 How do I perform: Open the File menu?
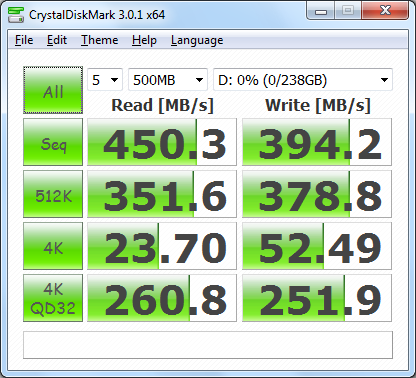pos(24,40)
